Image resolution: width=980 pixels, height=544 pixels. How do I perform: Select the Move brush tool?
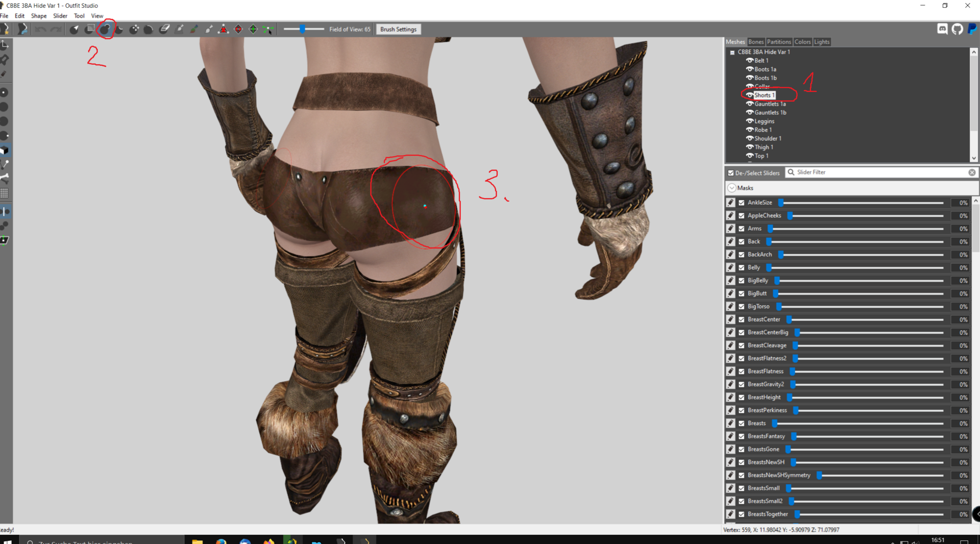pyautogui.click(x=134, y=29)
